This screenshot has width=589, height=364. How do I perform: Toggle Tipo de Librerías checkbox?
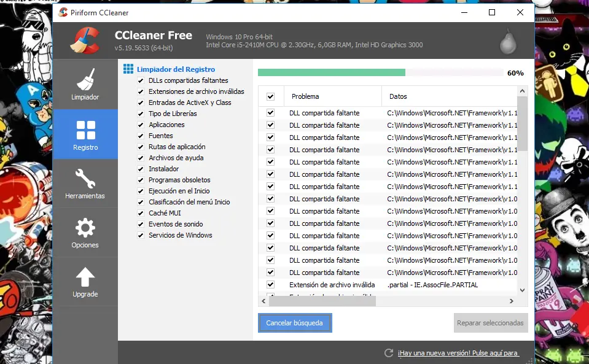tap(141, 114)
